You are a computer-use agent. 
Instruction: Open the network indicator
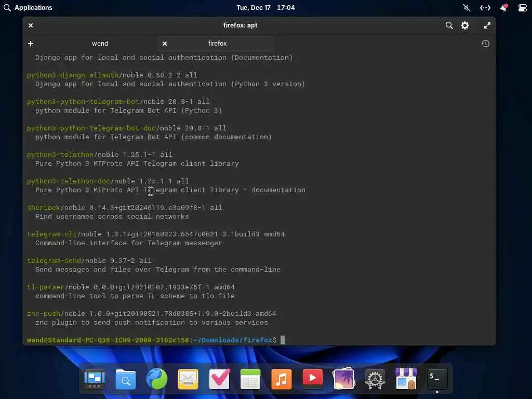485,7
